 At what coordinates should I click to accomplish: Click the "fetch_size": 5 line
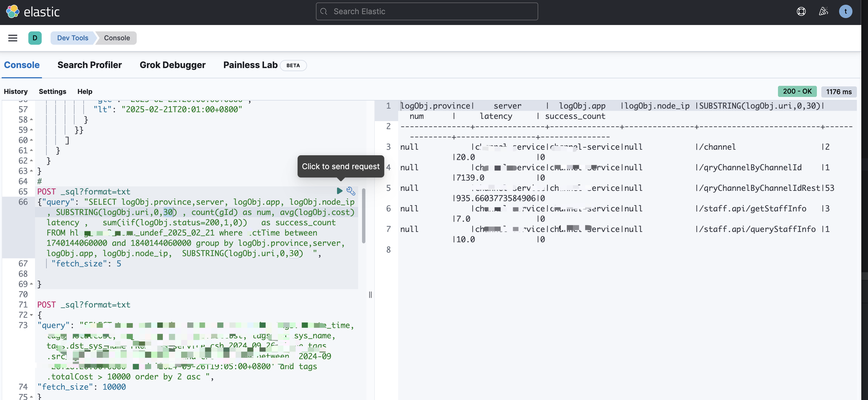coord(86,264)
